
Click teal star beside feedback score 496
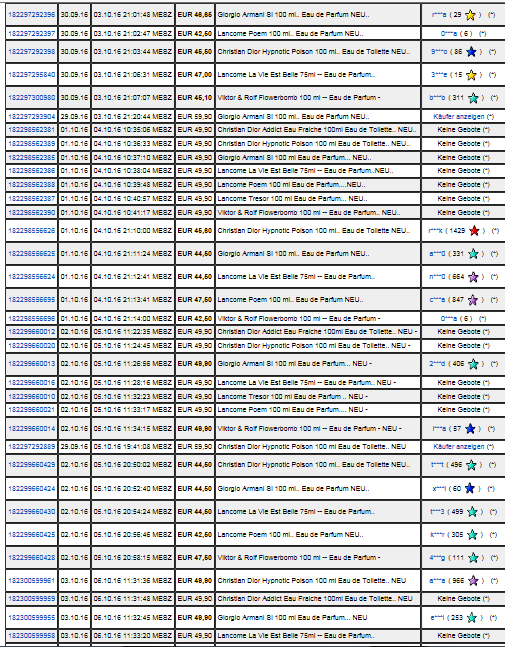[x=471, y=465]
